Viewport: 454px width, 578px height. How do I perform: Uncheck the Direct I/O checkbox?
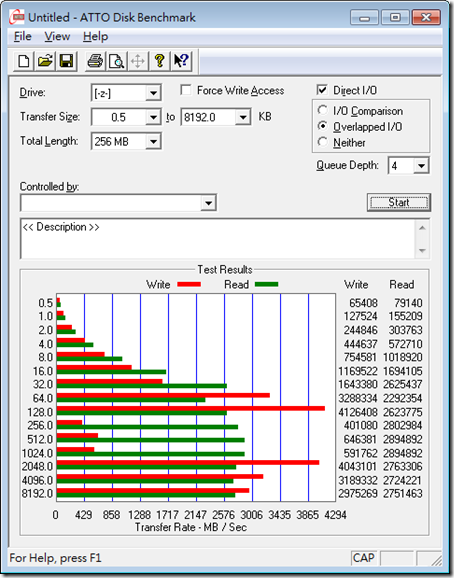point(322,90)
